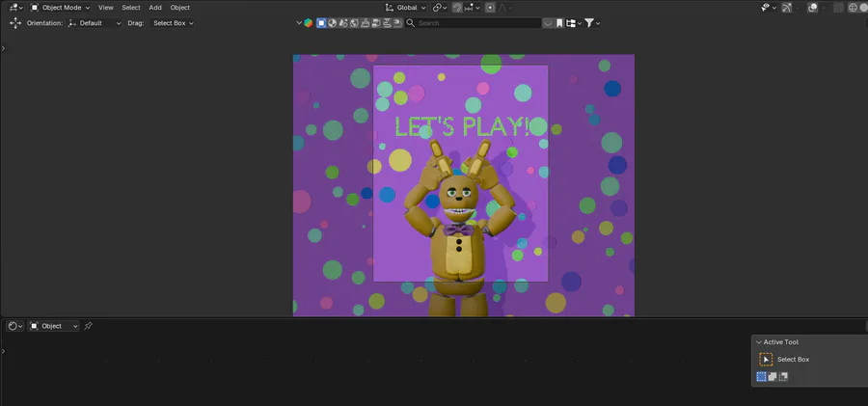Open the transform pivot point dropdown

coord(440,8)
